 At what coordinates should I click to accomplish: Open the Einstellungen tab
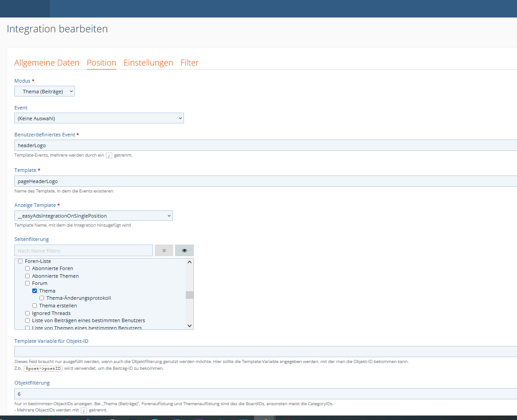click(x=148, y=63)
